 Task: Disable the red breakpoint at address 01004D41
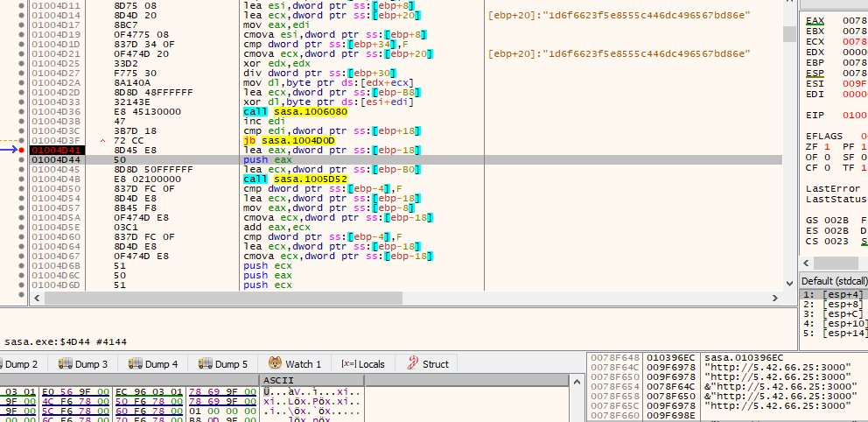point(21,151)
